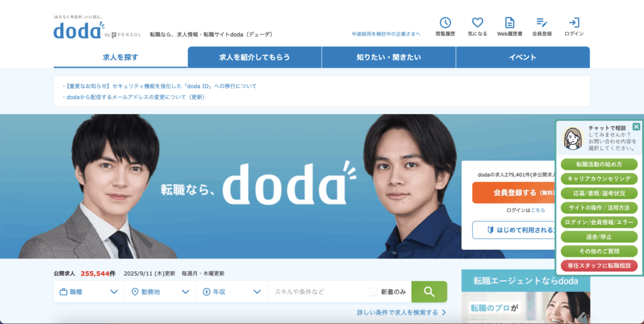Open the 知りたい・聞きたい tab
The height and width of the screenshot is (324, 644).
click(389, 57)
